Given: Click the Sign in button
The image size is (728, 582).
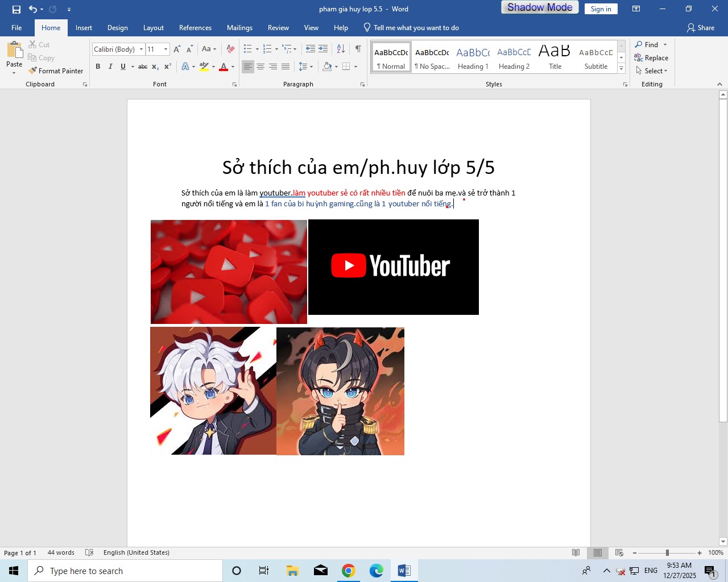Looking at the screenshot, I should (601, 9).
